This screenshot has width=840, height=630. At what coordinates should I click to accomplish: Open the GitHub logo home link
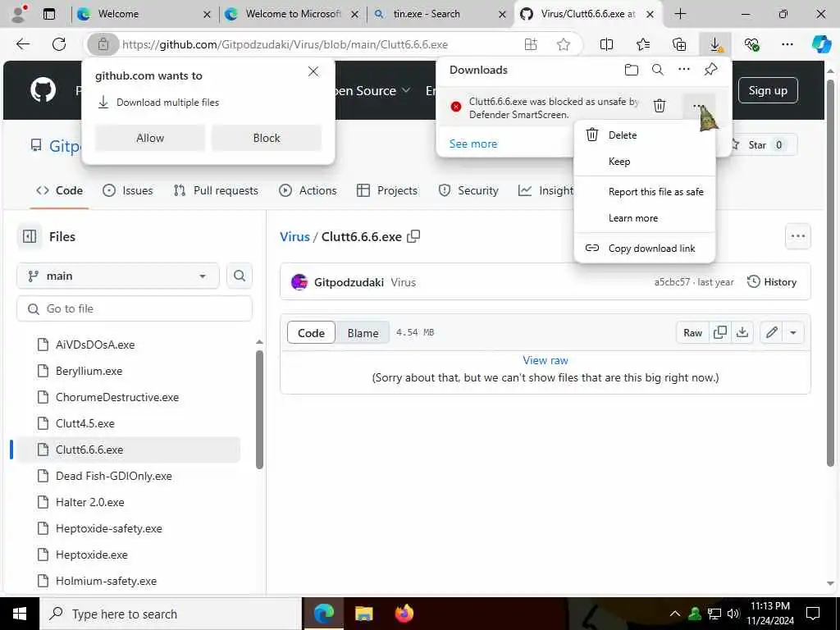tap(43, 90)
